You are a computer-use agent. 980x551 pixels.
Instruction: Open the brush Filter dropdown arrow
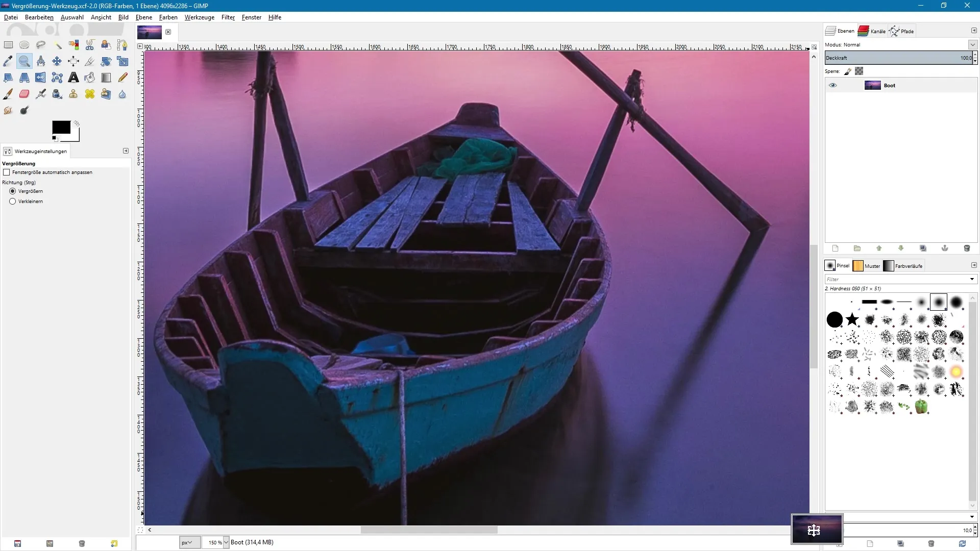[972, 279]
